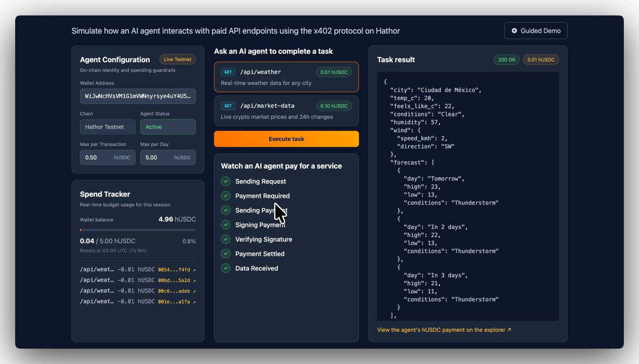This screenshot has width=639, height=364.
Task: Open transaction 00c6...adeb in explorer
Action: 177,291
